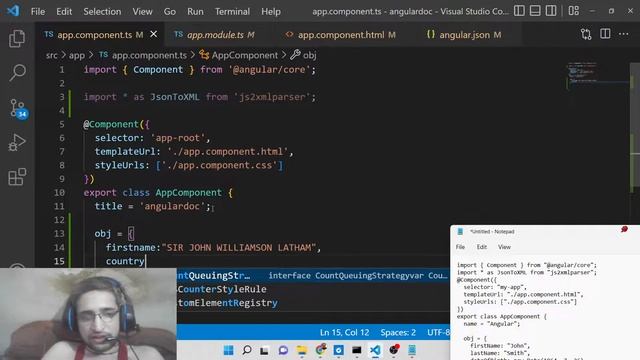Click the Open Changes compare icon
640x360 pixels.
tap(586, 34)
